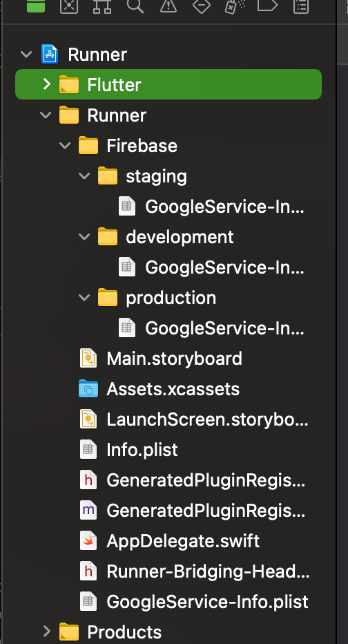Select the LaunchScreen.storyboard file name
The image size is (348, 644).
[x=208, y=419]
